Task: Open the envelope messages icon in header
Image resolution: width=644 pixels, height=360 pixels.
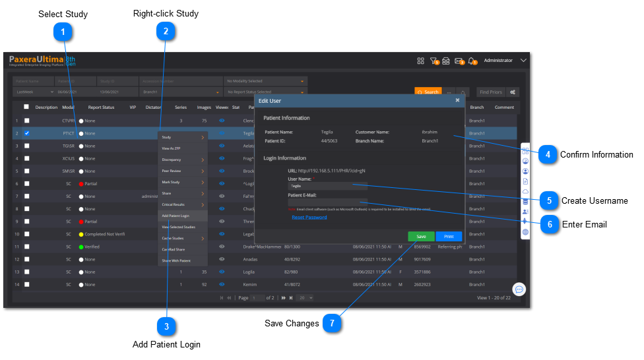Action: coord(459,61)
